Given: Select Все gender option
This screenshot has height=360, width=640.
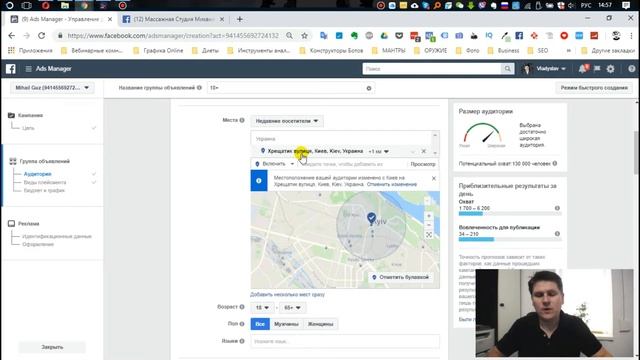Looking at the screenshot, I should (260, 324).
